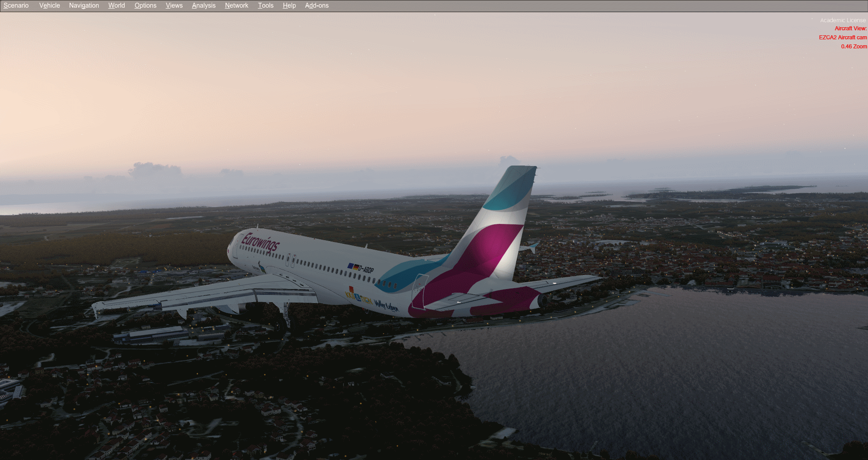Open the Views menu

coord(174,5)
